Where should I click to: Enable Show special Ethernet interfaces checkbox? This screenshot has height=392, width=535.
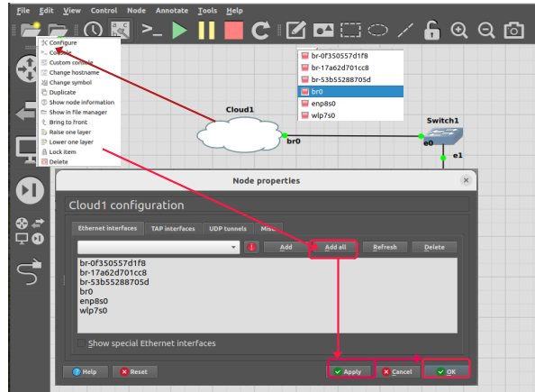pos(81,342)
